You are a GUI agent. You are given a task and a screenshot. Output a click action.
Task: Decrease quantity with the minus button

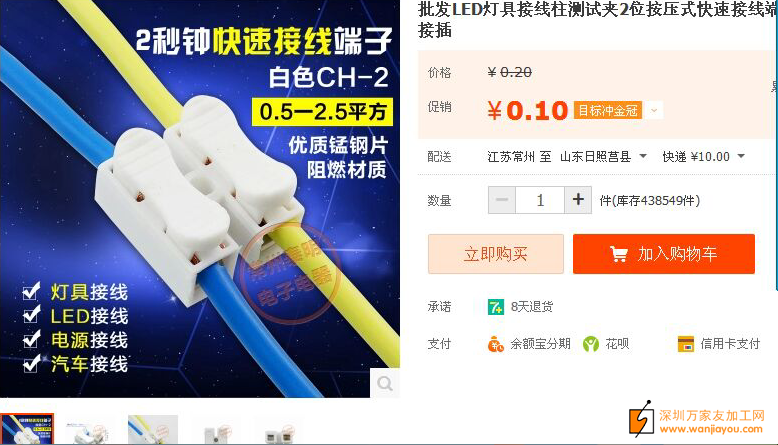click(502, 200)
